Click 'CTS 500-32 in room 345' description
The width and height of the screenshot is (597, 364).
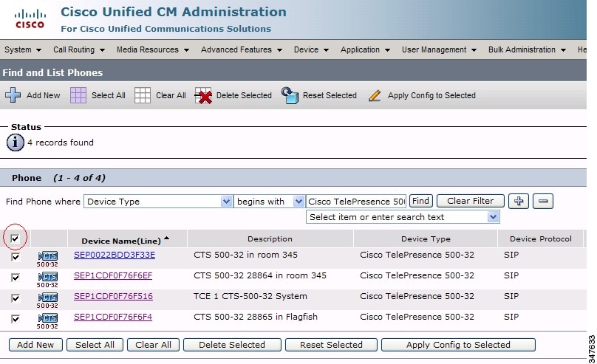pyautogui.click(x=245, y=255)
